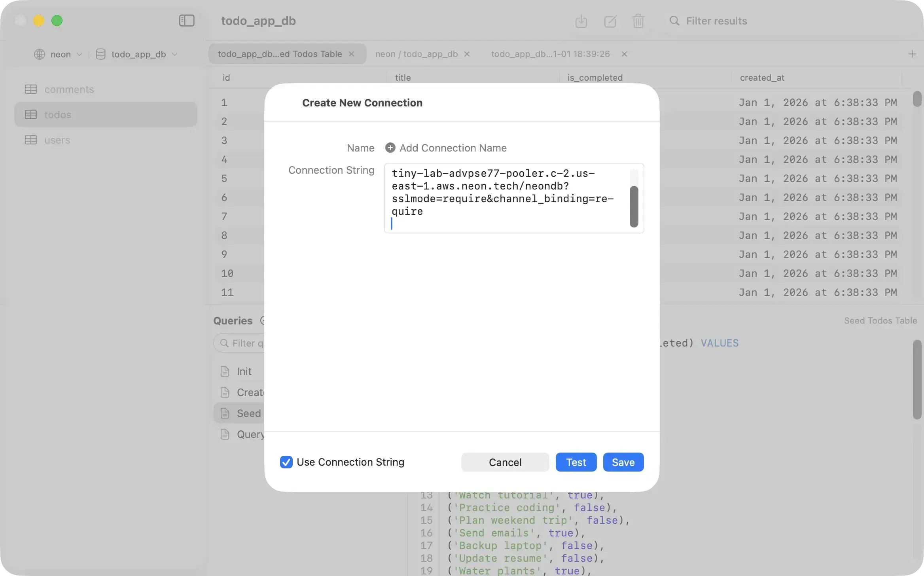Click the edit pencil icon in toolbar
The height and width of the screenshot is (576, 924).
click(610, 21)
